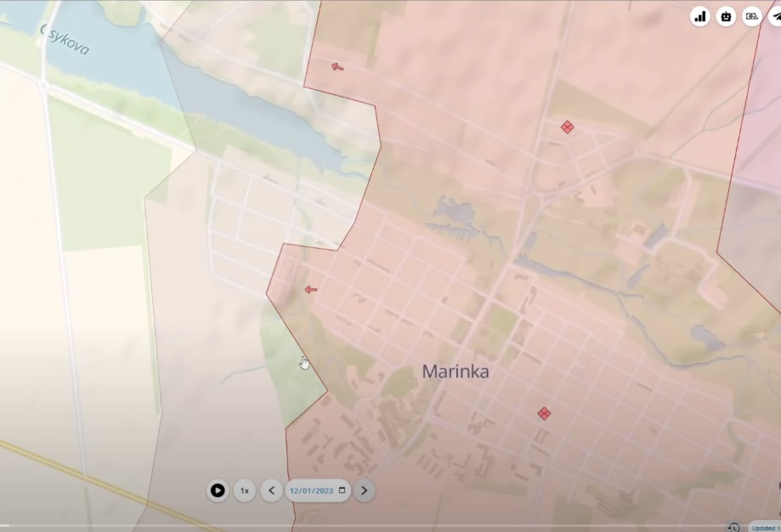781x532 pixels.
Task: Advance to the next date
Action: coord(364,490)
